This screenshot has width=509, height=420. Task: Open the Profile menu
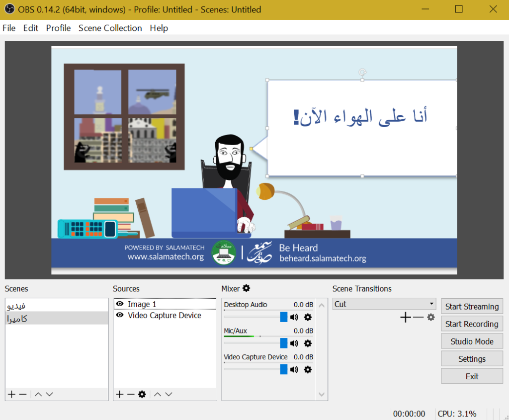tap(59, 28)
